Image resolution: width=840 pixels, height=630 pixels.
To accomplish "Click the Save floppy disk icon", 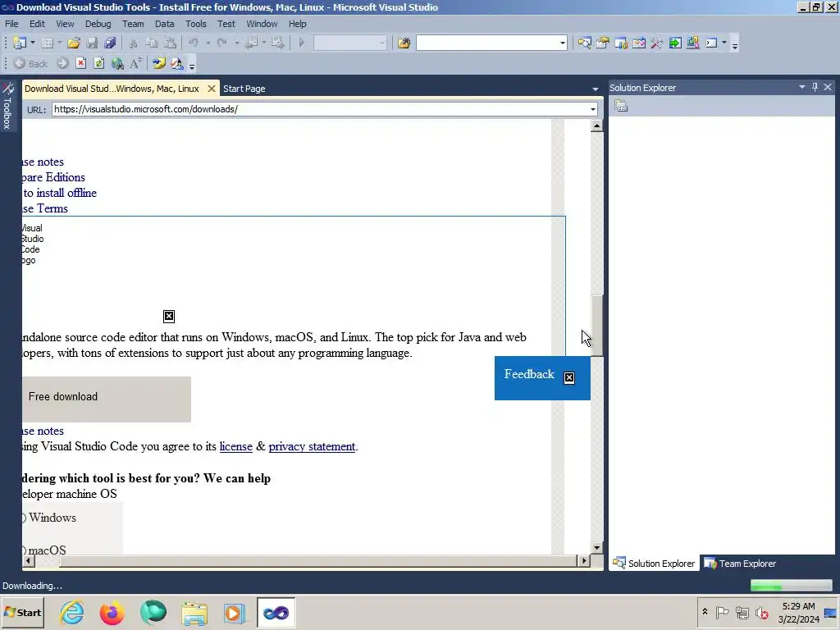I will pyautogui.click(x=92, y=43).
